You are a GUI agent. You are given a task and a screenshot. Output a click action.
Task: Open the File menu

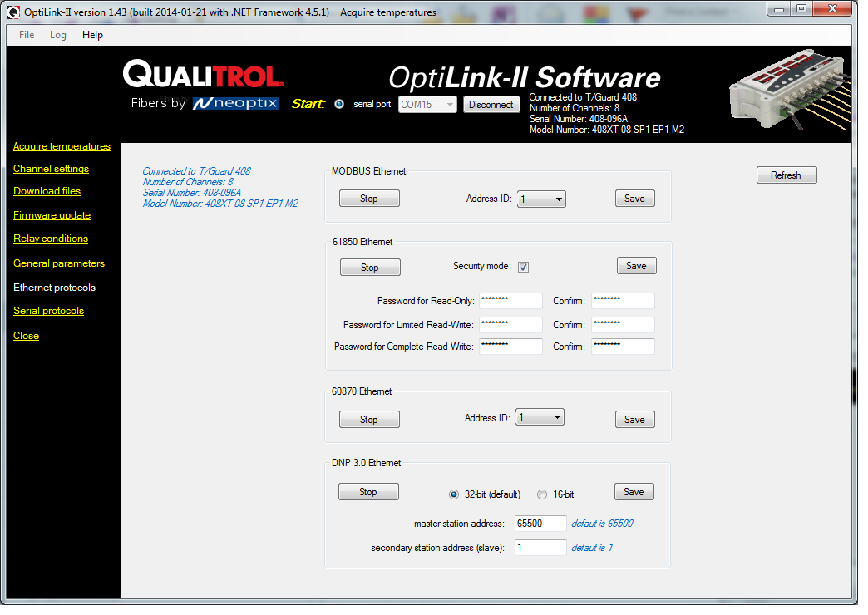pyautogui.click(x=27, y=35)
